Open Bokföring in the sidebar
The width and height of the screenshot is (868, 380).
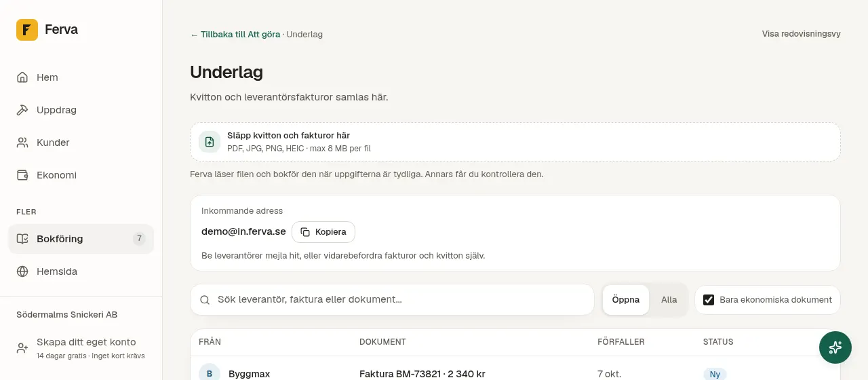[81, 239]
